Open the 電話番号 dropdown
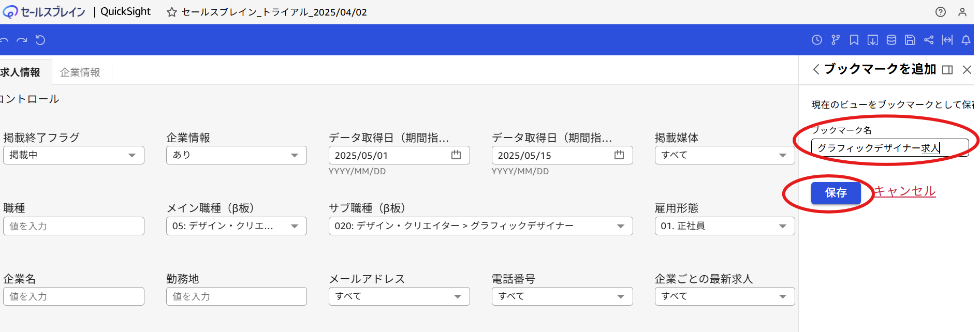Screen dimensions: 980x332 click(562, 296)
